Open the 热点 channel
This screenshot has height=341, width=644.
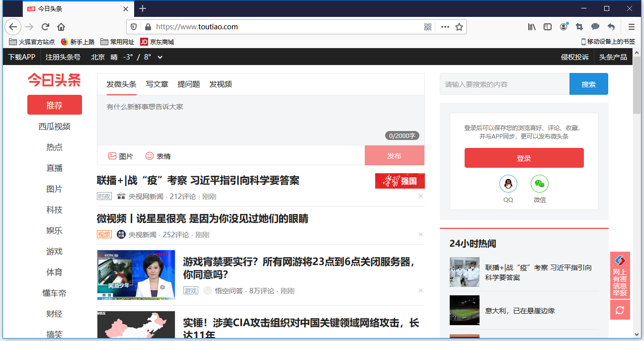click(x=55, y=147)
